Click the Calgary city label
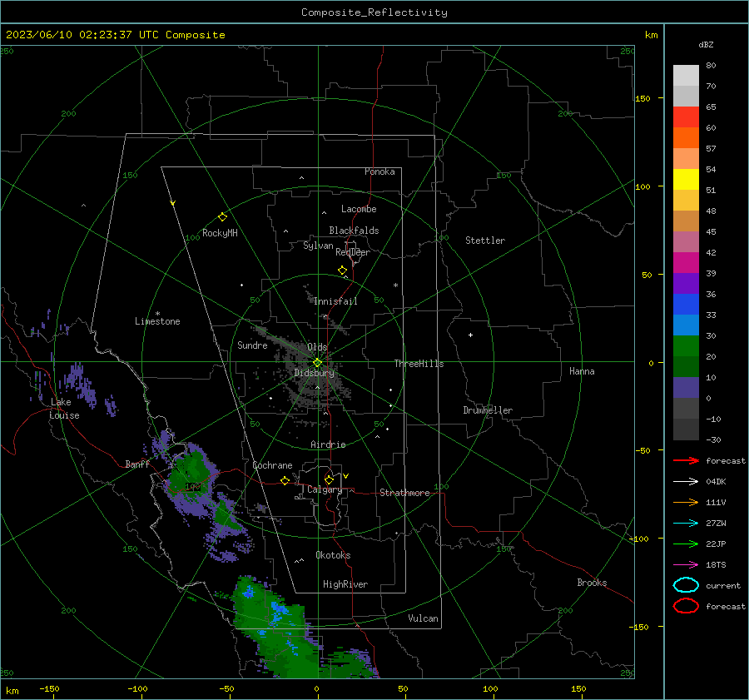Viewport: 749px width, 700px height. pyautogui.click(x=325, y=489)
